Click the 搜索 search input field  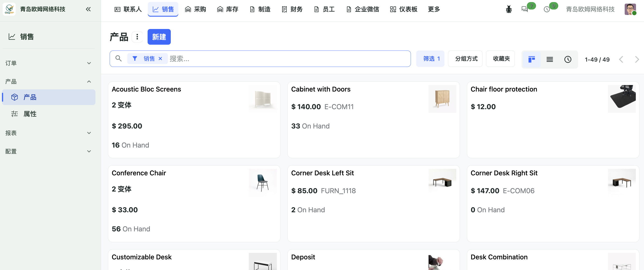pos(289,59)
